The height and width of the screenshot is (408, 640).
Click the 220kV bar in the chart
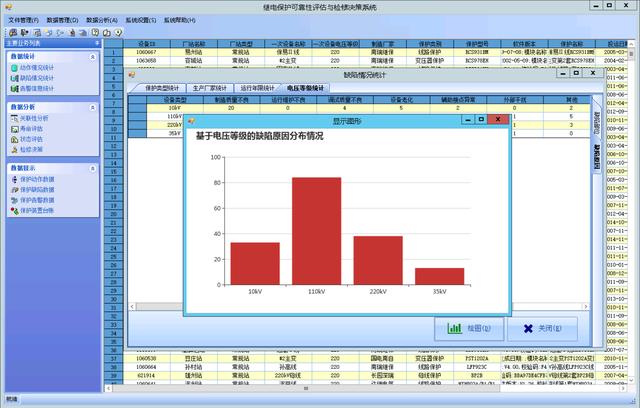(378, 260)
